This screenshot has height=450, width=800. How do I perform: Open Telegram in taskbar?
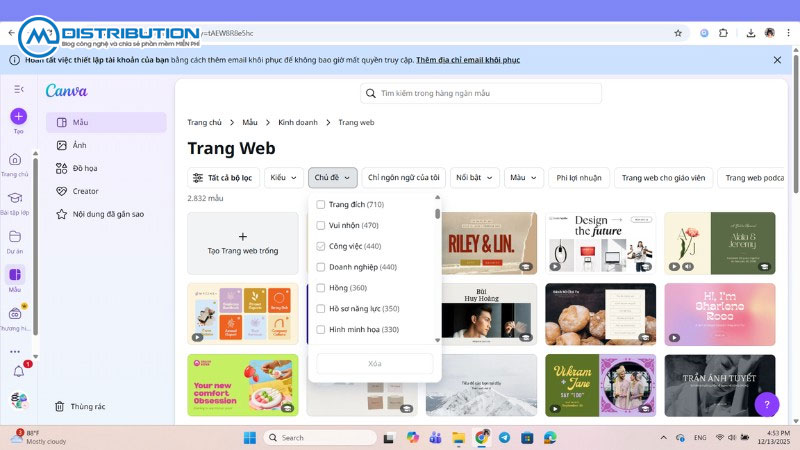click(x=504, y=438)
